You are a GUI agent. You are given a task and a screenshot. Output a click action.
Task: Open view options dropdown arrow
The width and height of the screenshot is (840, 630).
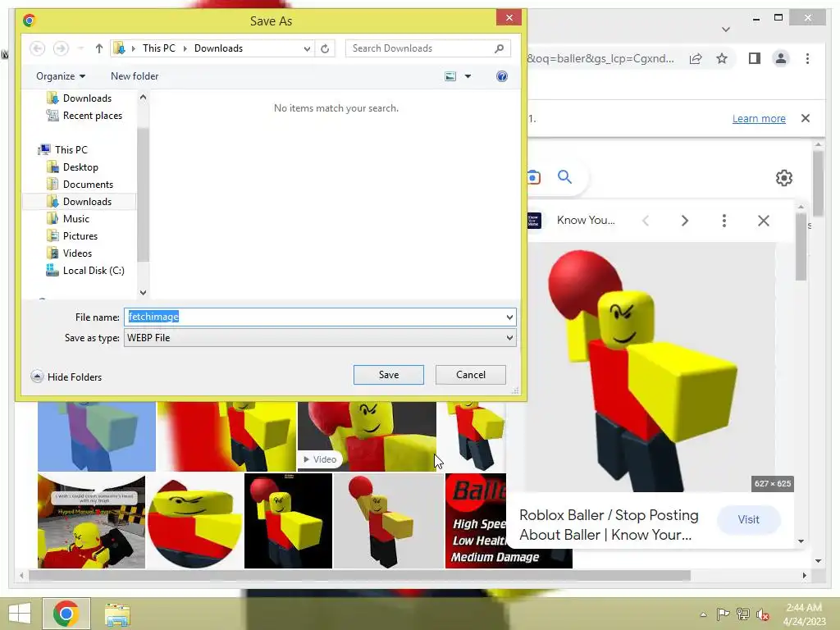click(468, 76)
